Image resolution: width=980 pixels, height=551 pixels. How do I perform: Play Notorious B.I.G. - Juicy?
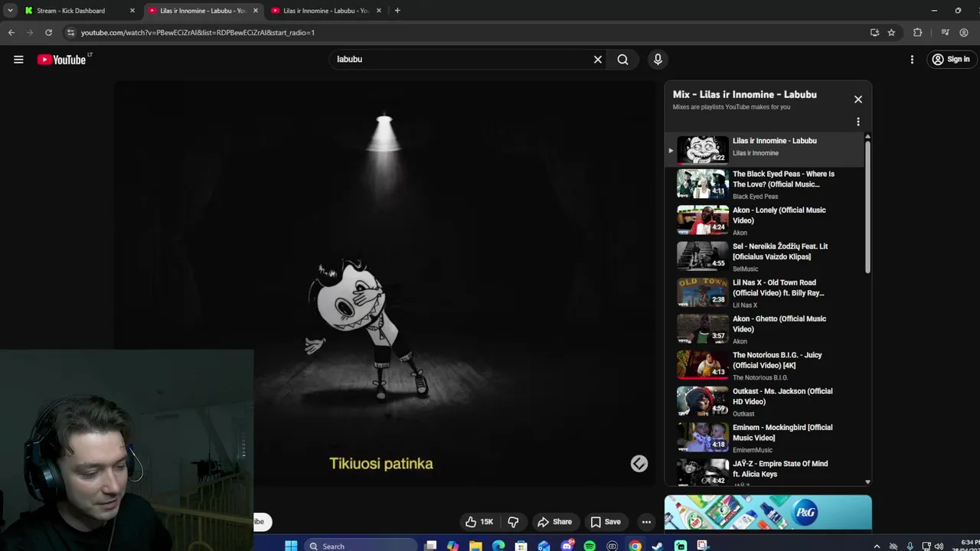(766, 366)
